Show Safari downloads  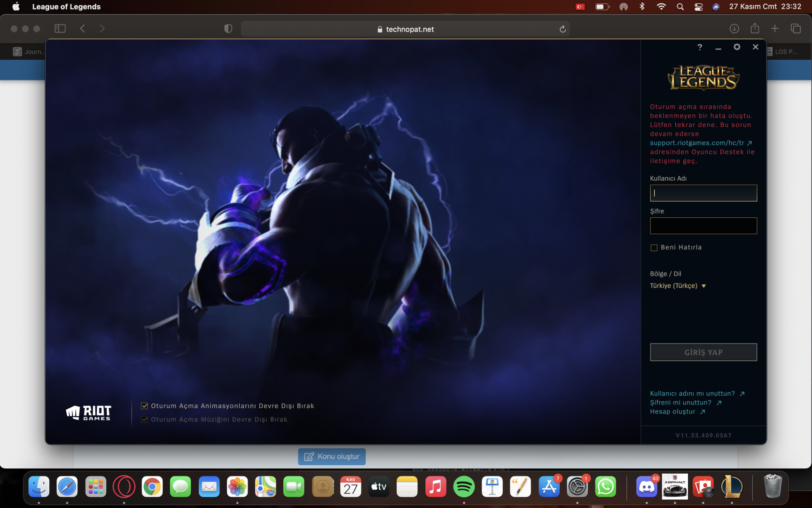(734, 29)
